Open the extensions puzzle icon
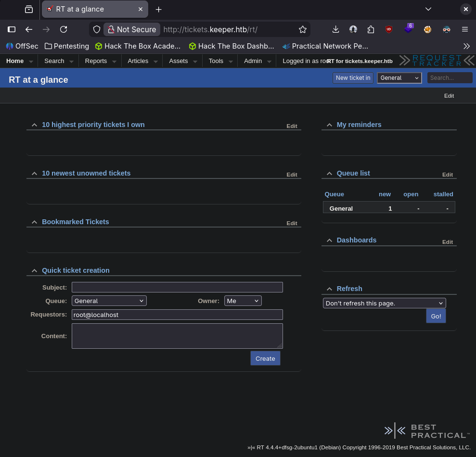 point(371,29)
